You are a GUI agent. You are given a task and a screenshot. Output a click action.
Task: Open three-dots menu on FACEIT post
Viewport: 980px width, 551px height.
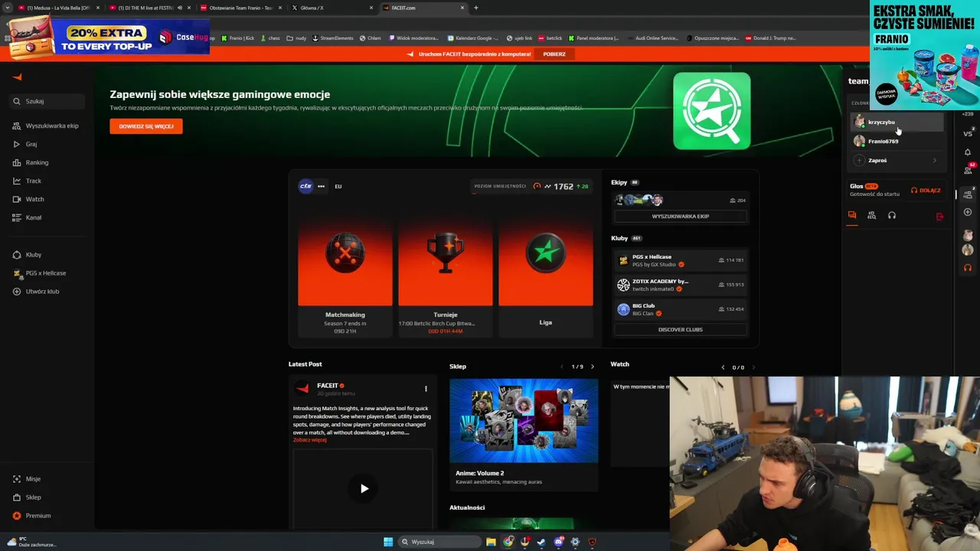pos(426,389)
